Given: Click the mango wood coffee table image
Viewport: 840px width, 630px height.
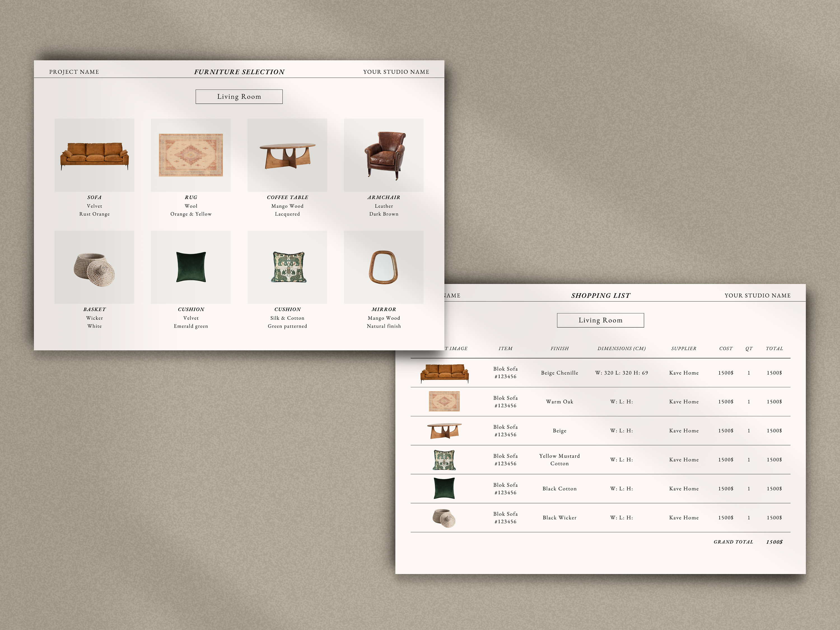Looking at the screenshot, I should tap(288, 155).
